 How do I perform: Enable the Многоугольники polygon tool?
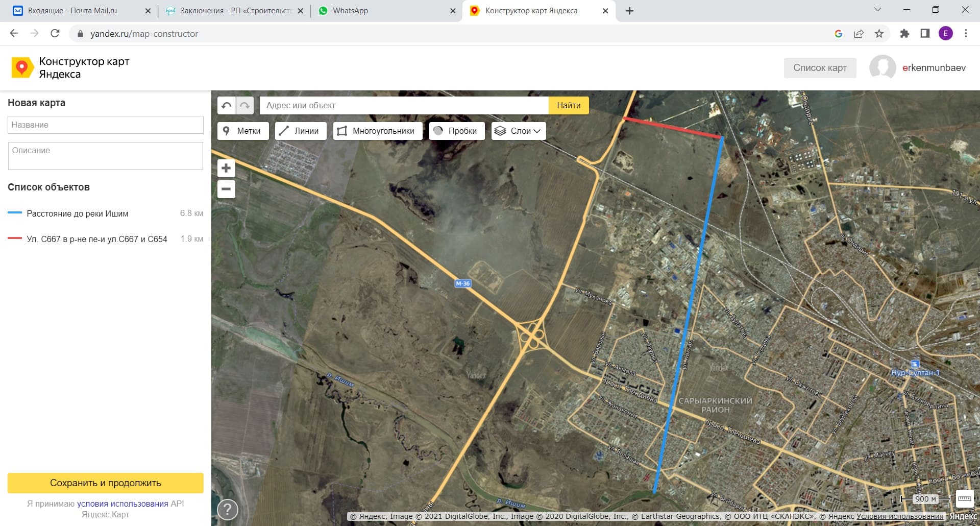point(377,131)
